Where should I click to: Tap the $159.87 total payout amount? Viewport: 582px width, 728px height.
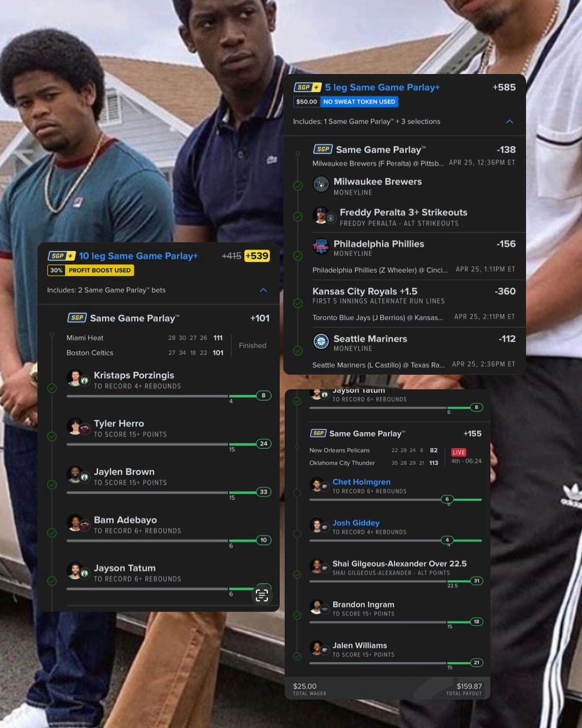point(469,686)
